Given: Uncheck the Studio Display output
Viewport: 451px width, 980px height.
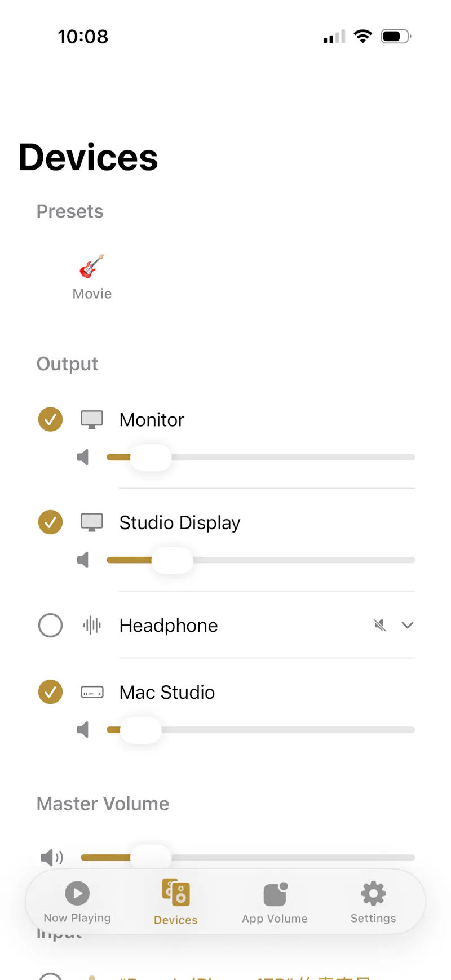Looking at the screenshot, I should click(50, 522).
